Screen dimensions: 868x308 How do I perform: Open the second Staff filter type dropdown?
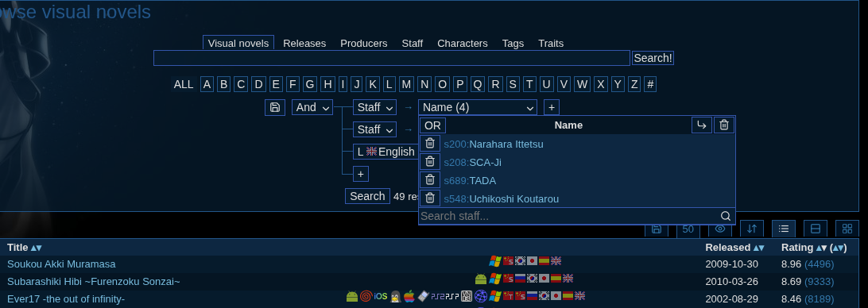pyautogui.click(x=374, y=129)
